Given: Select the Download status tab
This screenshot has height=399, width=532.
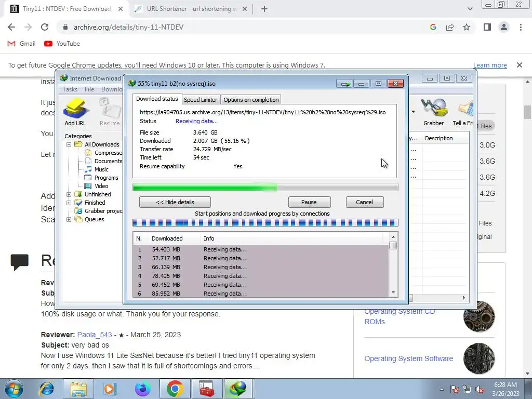Looking at the screenshot, I should (x=157, y=99).
